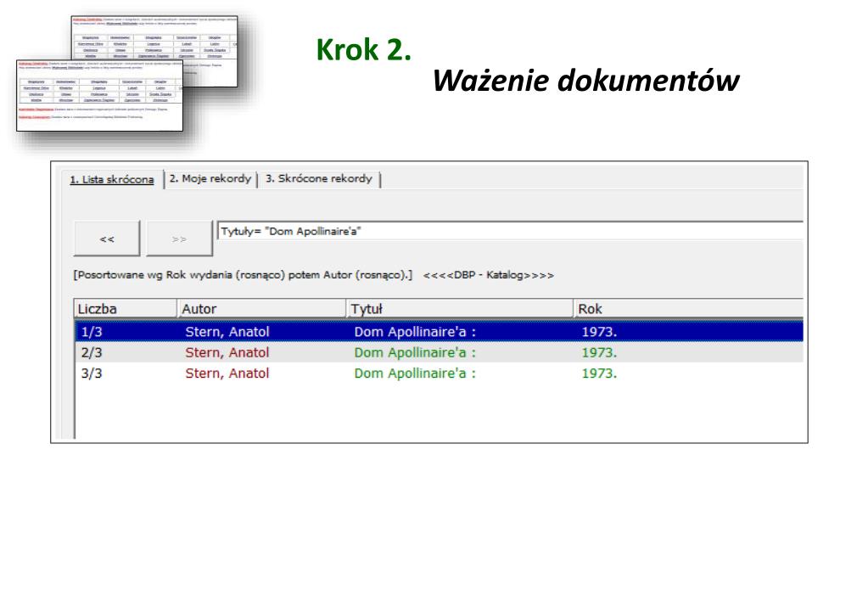Image resolution: width=868 pixels, height=601 pixels.
Task: Click year 1973 in row 3/3
Action: click(599, 374)
